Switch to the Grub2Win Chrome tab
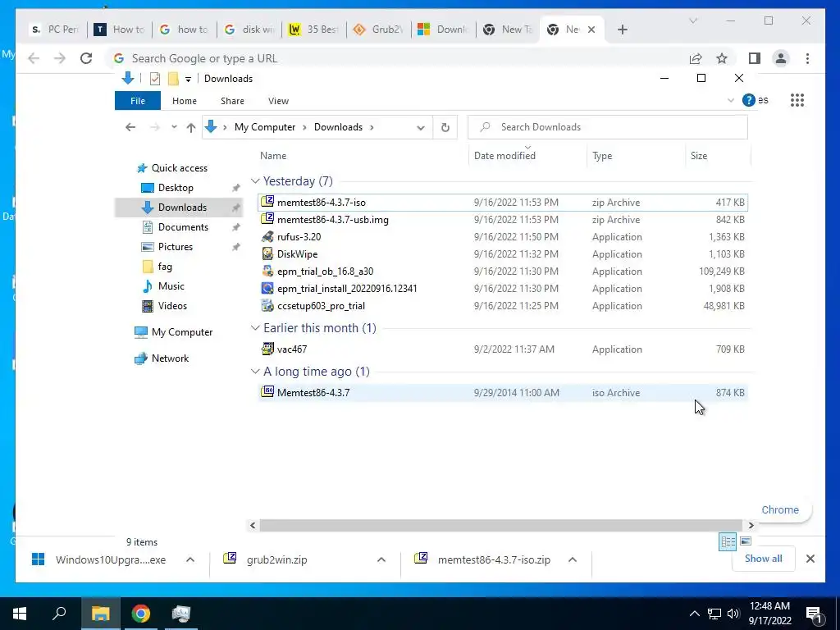The width and height of the screenshot is (840, 630). (x=379, y=30)
